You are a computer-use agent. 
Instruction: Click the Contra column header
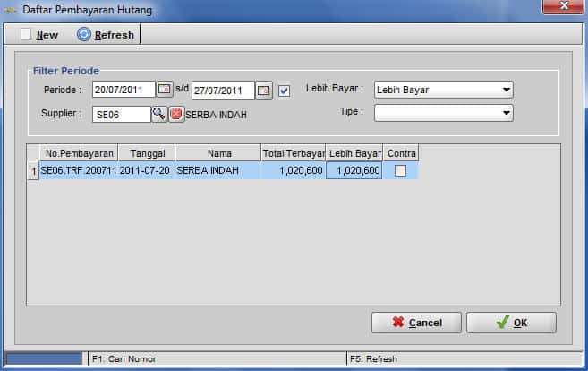(401, 153)
